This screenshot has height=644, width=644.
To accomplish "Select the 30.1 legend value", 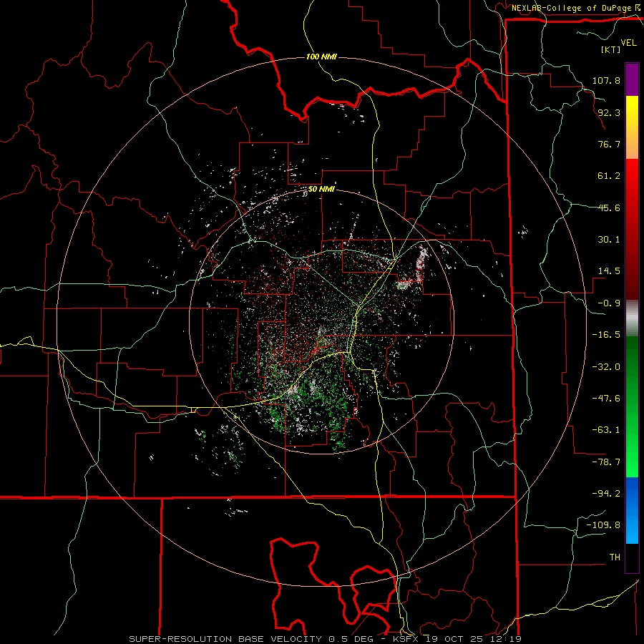I will click(x=609, y=240).
